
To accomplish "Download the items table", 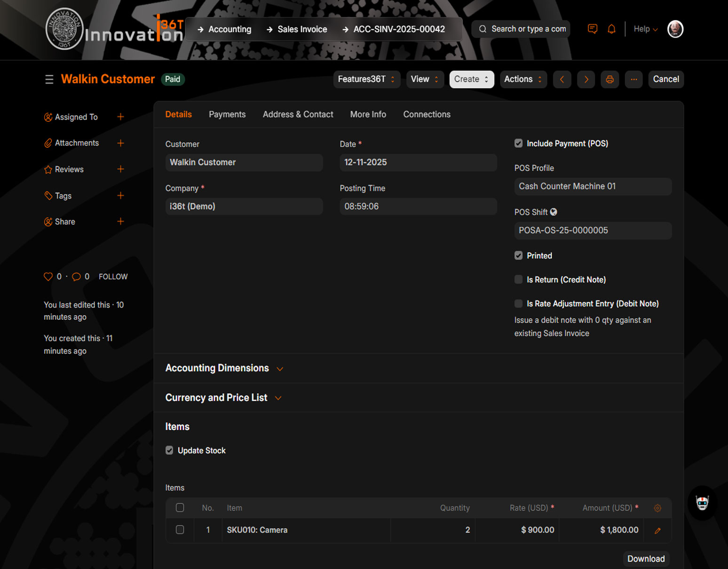I will pyautogui.click(x=646, y=559).
